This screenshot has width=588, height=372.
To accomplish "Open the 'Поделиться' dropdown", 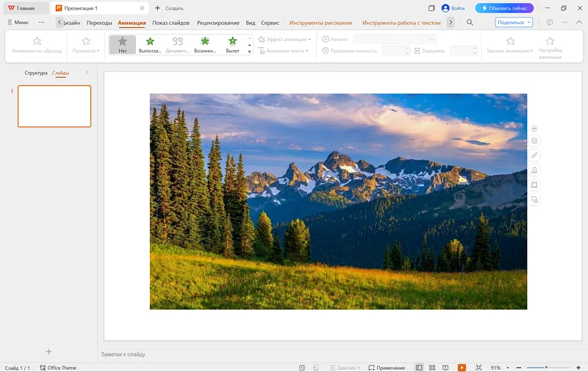I will [x=514, y=23].
